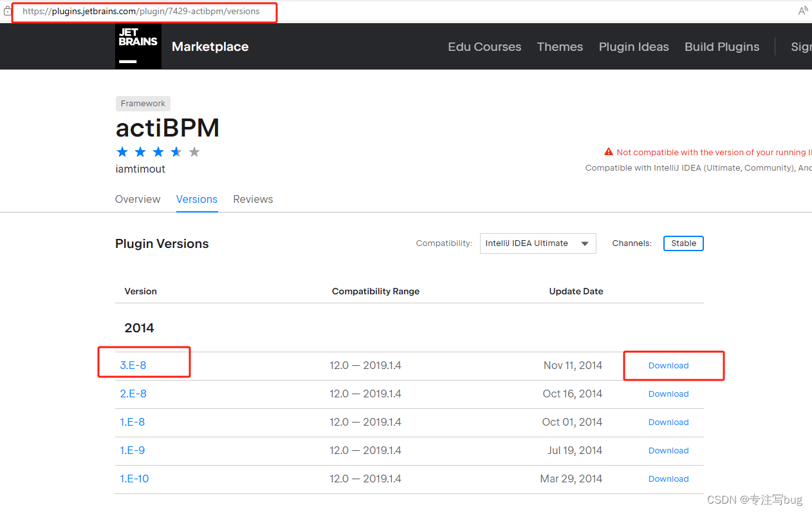
Task: Click the Oct 01, 2014 date cell
Action: [572, 422]
